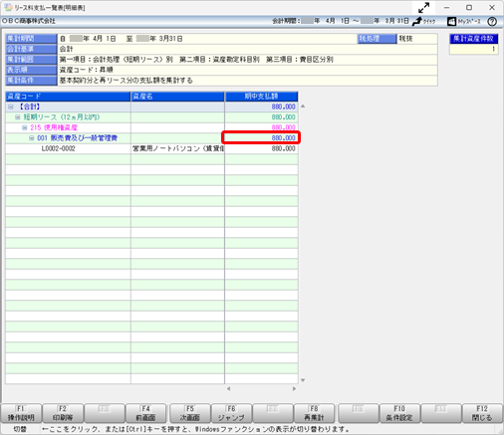The width and height of the screenshot is (504, 435).
Task: Click horizontal scrollbar right arrow
Action: (x=294, y=388)
